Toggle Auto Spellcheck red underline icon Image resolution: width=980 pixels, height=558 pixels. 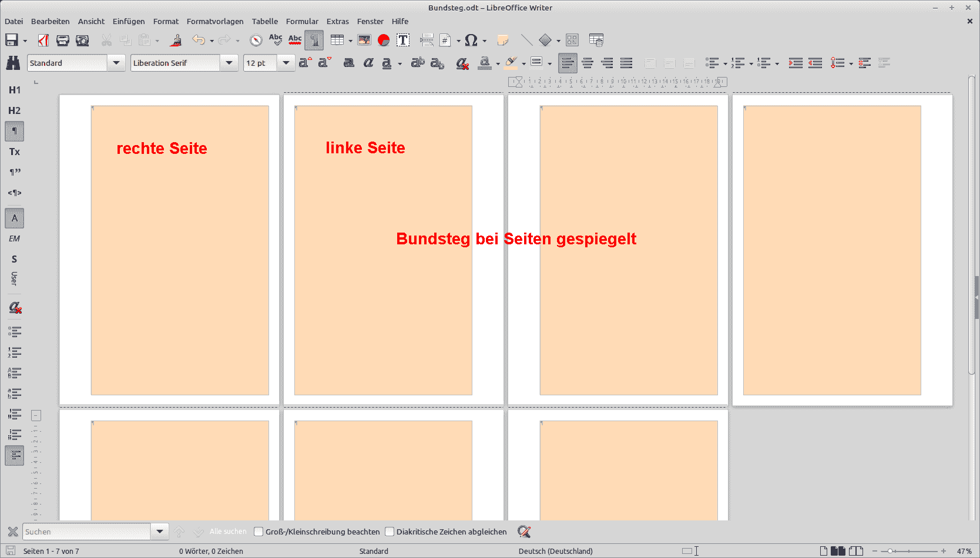click(295, 40)
